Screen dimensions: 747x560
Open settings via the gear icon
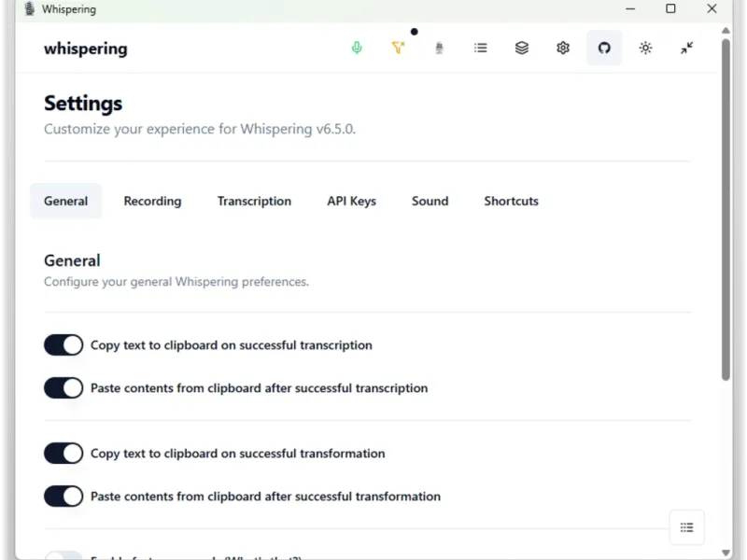(x=563, y=48)
